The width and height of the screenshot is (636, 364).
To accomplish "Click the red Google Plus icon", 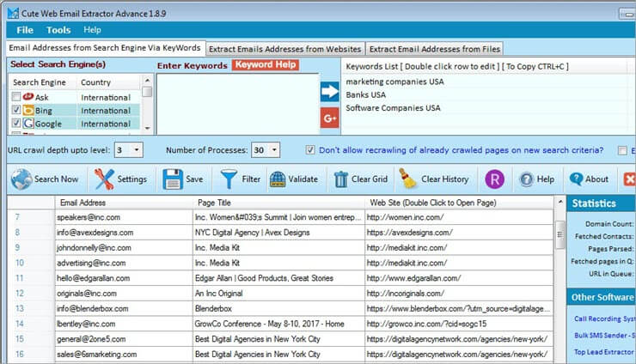I will click(x=329, y=118).
